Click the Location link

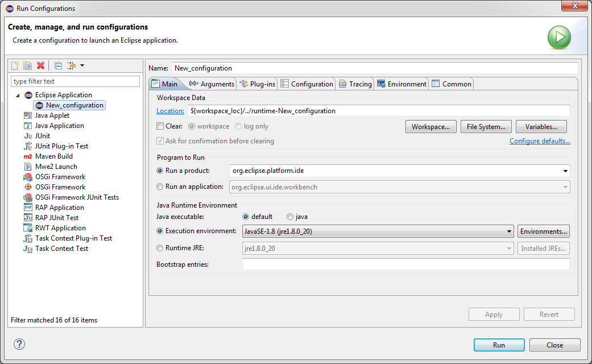[x=170, y=111]
